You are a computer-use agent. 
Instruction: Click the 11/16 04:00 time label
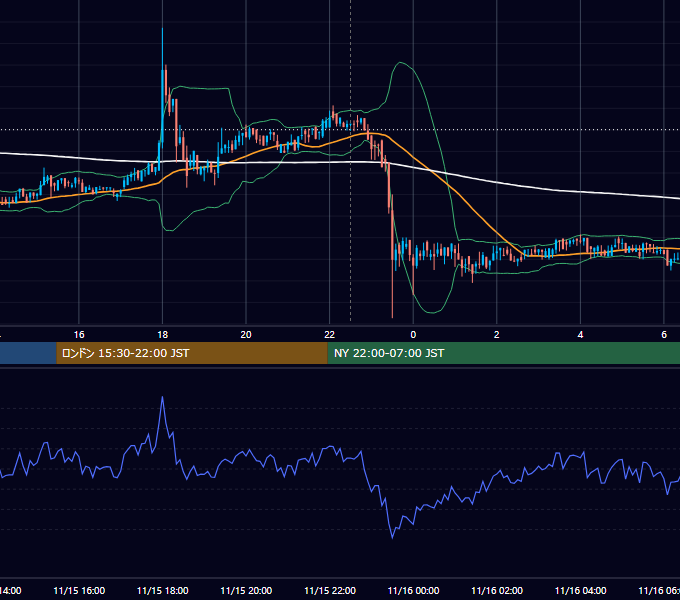click(580, 590)
